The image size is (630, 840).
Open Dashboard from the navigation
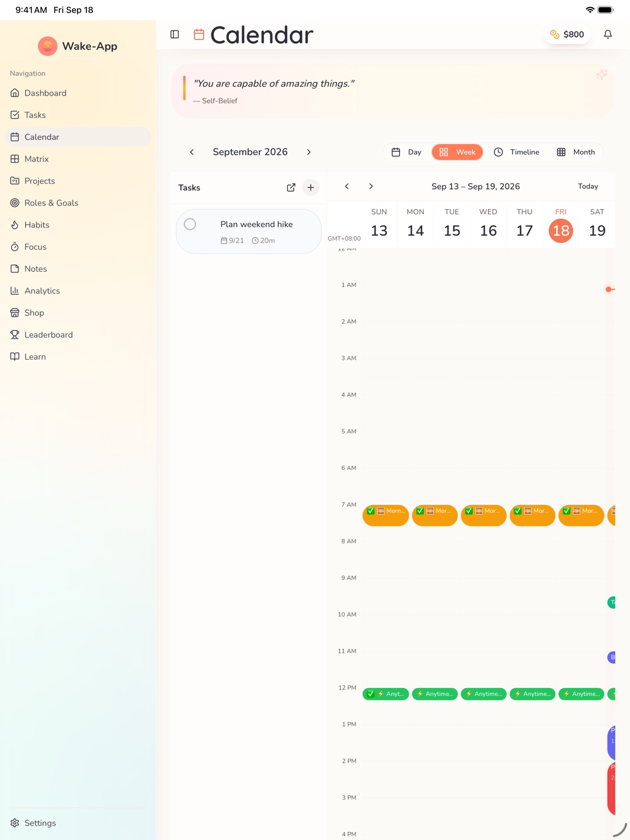(x=78, y=93)
